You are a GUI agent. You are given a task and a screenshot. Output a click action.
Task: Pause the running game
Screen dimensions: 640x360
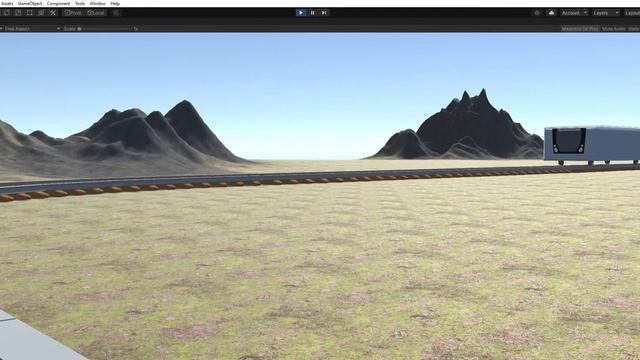pyautogui.click(x=313, y=13)
